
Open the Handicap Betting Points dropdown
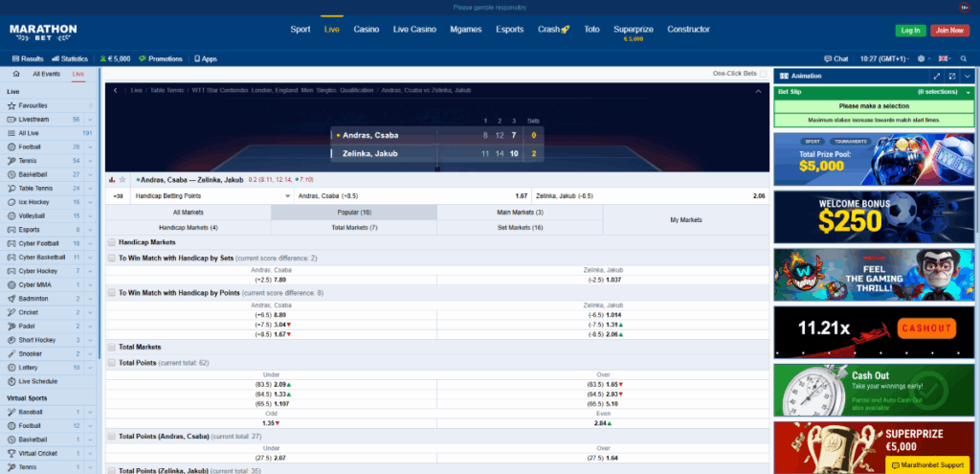288,196
